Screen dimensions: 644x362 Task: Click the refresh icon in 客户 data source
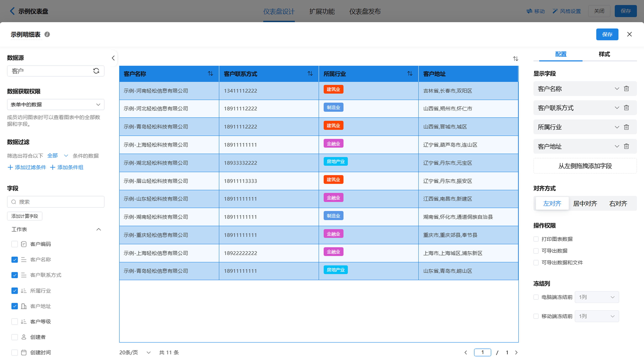(x=96, y=71)
